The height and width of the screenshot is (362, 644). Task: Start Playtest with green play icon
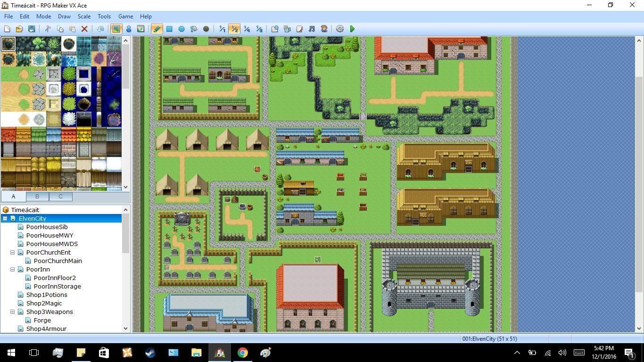[352, 29]
